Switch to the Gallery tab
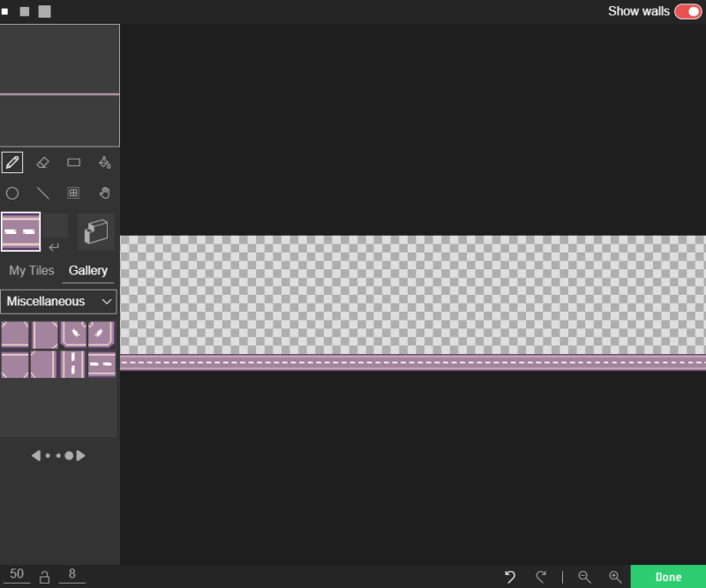 coord(87,270)
